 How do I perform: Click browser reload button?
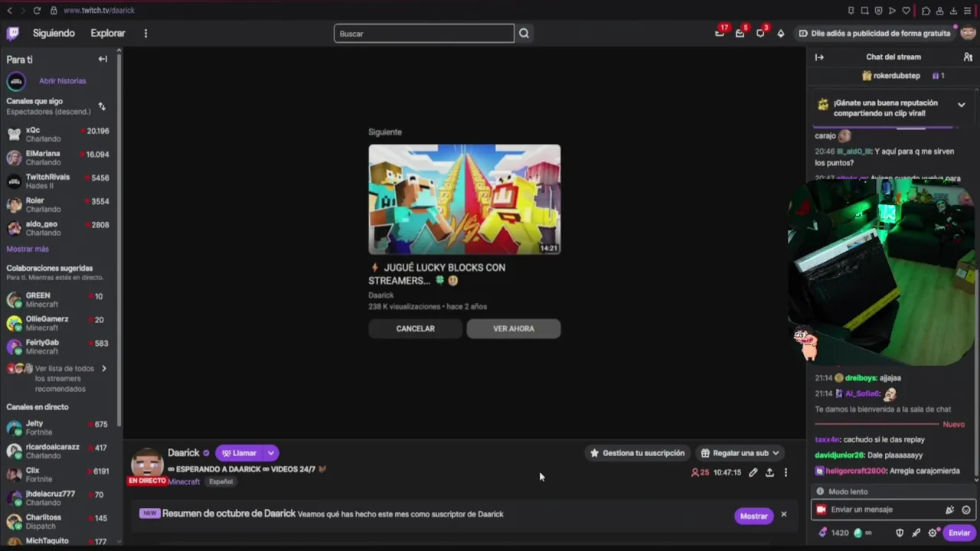pos(37,11)
